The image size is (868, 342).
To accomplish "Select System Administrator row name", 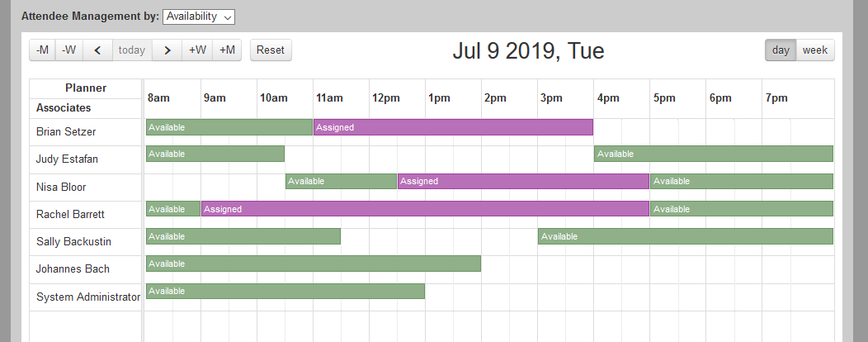I will pyautogui.click(x=88, y=297).
